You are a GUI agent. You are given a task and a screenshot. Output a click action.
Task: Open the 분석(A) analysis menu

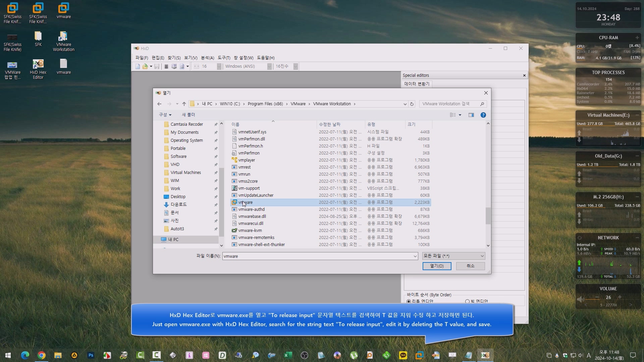coord(207,58)
